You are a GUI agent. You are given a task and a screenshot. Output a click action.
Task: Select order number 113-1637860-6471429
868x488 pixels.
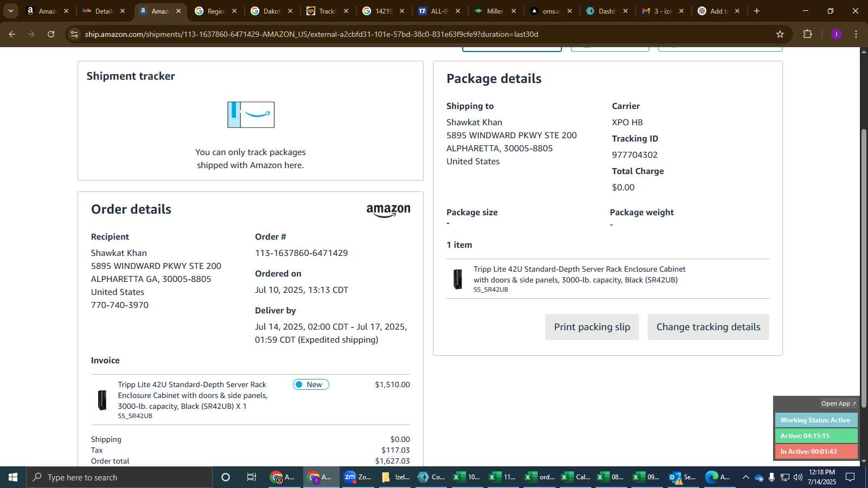pyautogui.click(x=301, y=253)
